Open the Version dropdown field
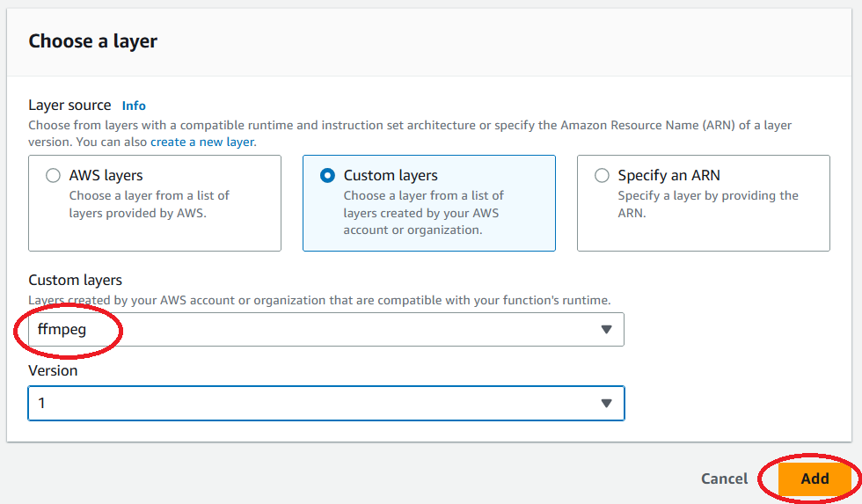The width and height of the screenshot is (862, 504). click(x=325, y=404)
